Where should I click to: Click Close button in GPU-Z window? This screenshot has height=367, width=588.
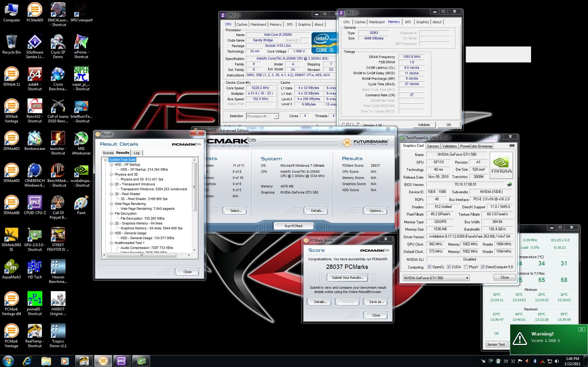(505, 277)
